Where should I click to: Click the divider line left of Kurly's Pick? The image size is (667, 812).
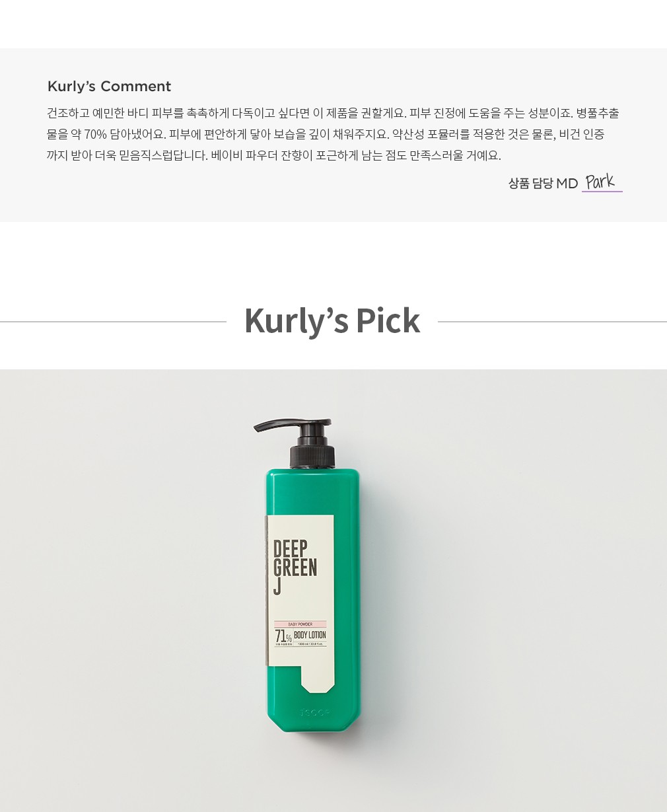113,322
